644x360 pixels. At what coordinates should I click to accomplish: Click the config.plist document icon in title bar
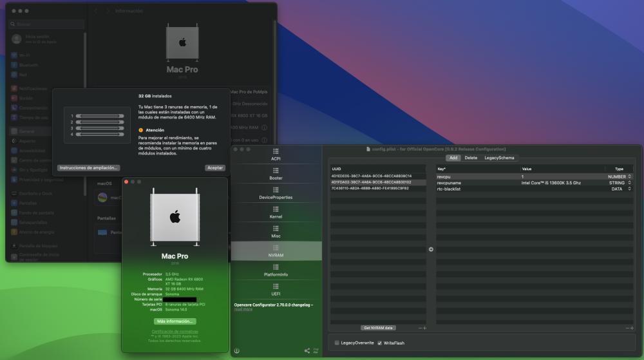(368, 149)
